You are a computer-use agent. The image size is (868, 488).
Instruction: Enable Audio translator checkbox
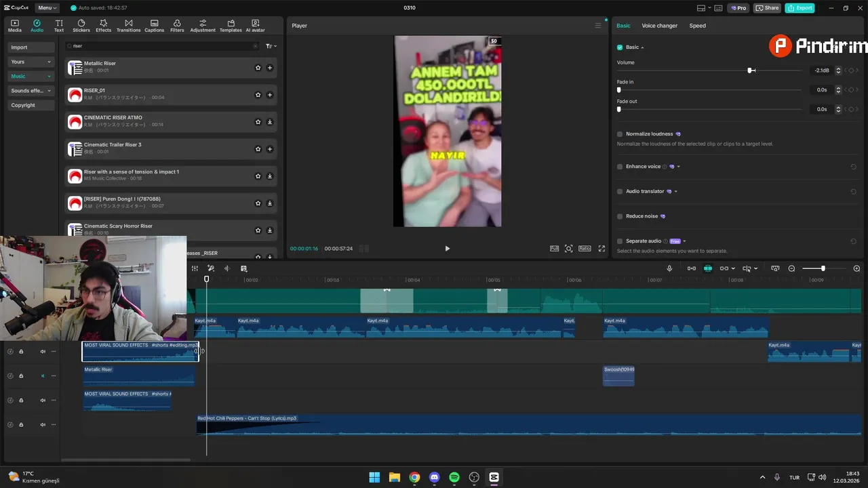coord(620,191)
